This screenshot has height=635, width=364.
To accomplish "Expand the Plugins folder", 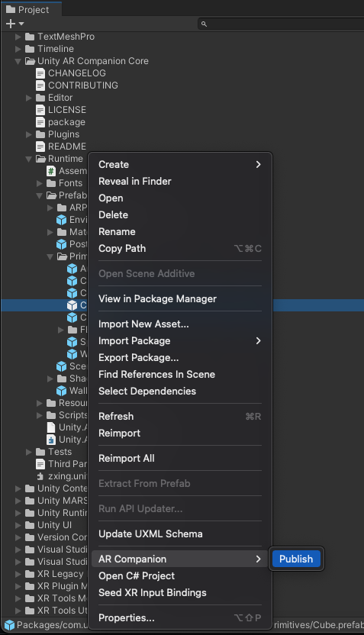I will (x=29, y=134).
